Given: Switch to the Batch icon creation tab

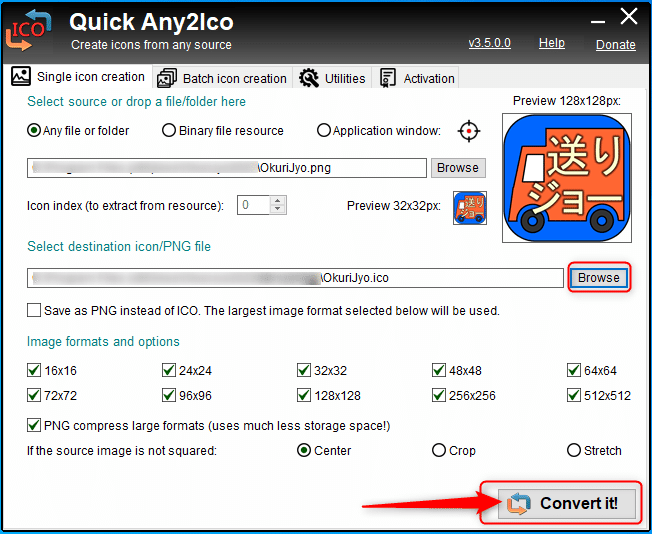Looking at the screenshot, I should [x=222, y=78].
